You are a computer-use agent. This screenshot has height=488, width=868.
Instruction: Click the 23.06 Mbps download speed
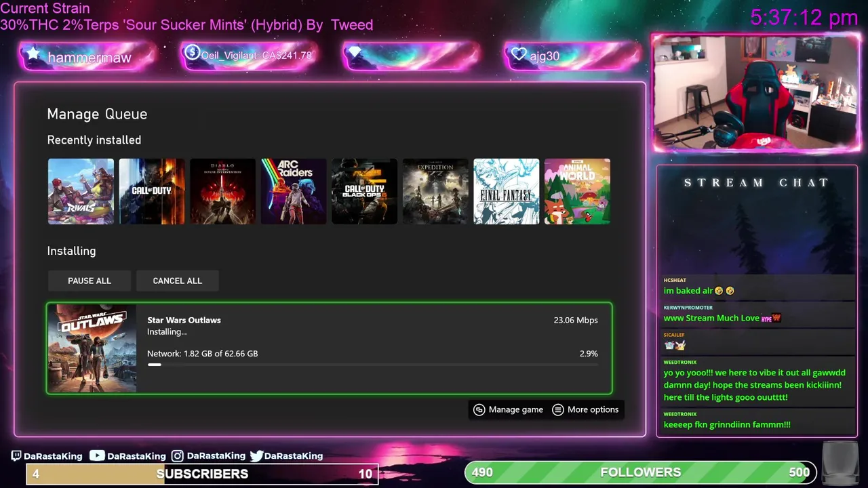(576, 320)
